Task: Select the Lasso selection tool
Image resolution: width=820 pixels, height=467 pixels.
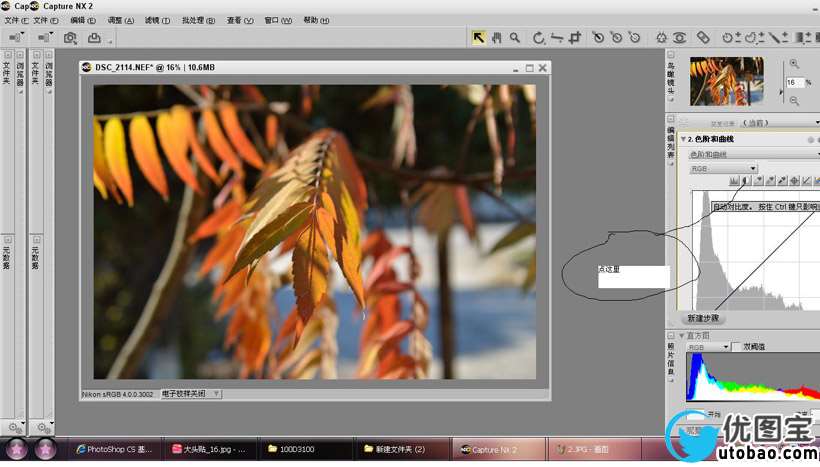Action: pos(755,38)
